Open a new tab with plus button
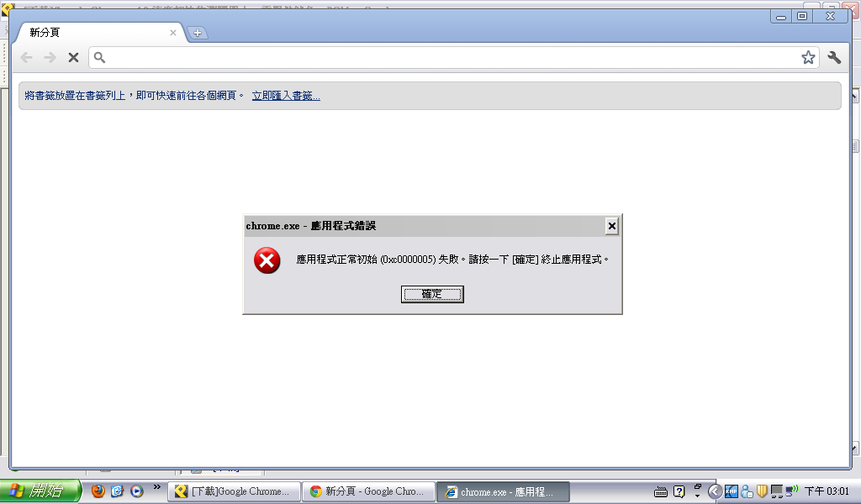 pyautogui.click(x=197, y=33)
